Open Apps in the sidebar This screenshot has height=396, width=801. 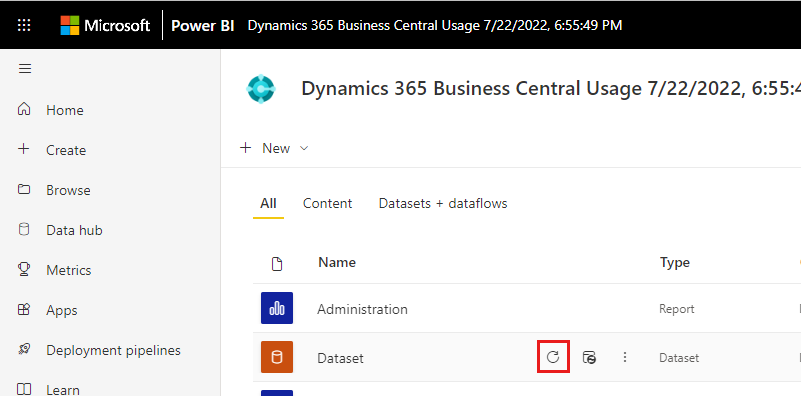click(61, 311)
